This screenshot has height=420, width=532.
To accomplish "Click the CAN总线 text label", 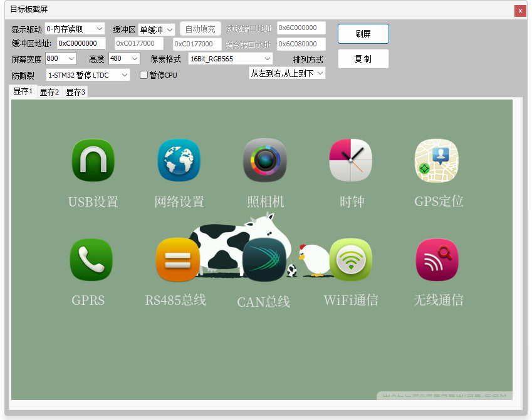I will (264, 302).
